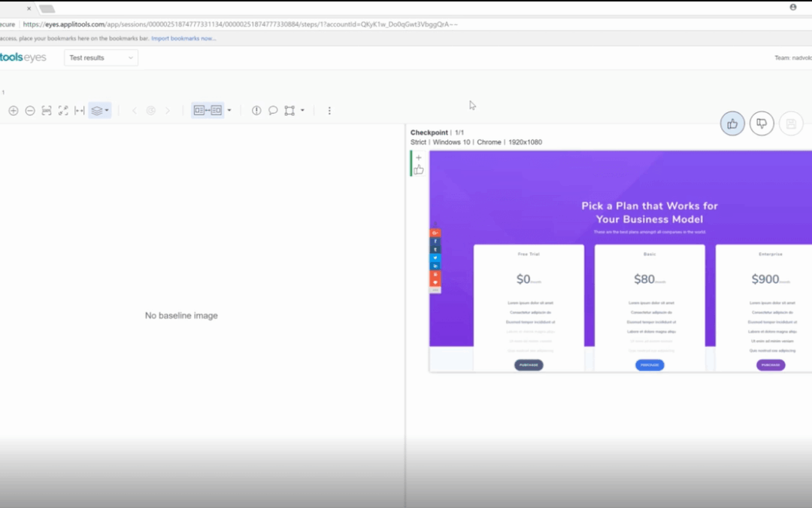Open the Test results dropdown
This screenshot has height=508, width=812.
(101, 57)
